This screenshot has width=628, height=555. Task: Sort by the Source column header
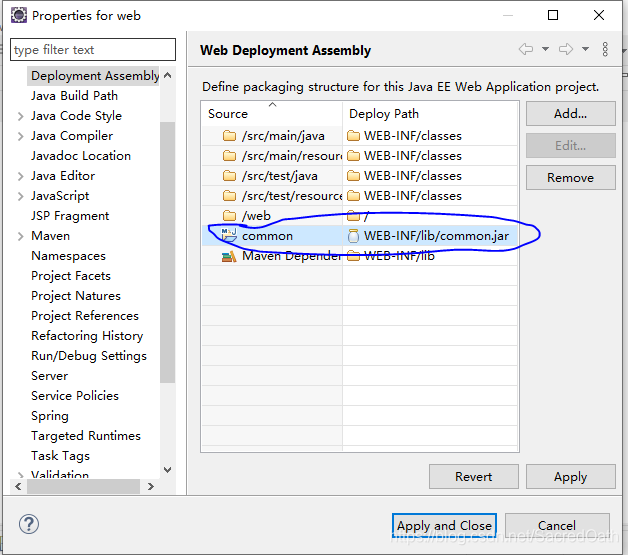click(x=272, y=113)
